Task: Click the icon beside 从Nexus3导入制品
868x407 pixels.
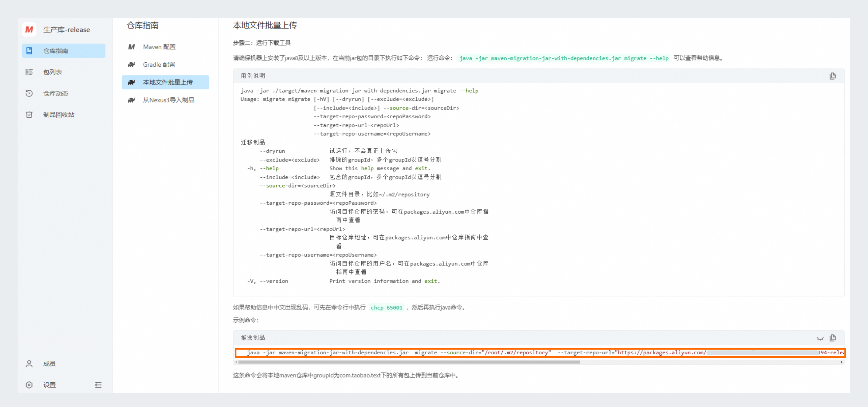Action: [131, 100]
